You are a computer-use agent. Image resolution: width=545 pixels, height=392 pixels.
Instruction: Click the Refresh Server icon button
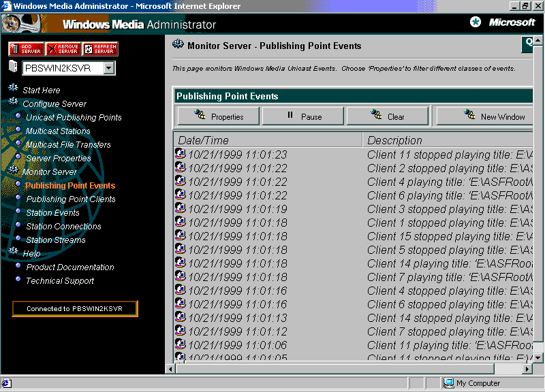[100, 49]
